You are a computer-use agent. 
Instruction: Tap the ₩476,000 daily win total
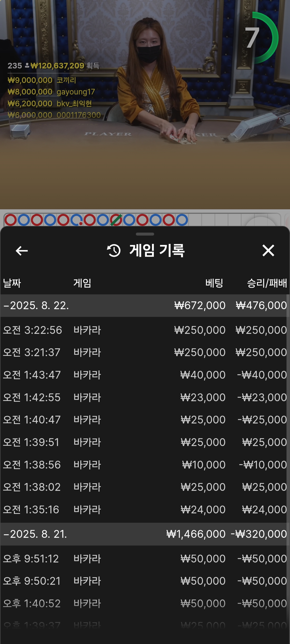(261, 306)
